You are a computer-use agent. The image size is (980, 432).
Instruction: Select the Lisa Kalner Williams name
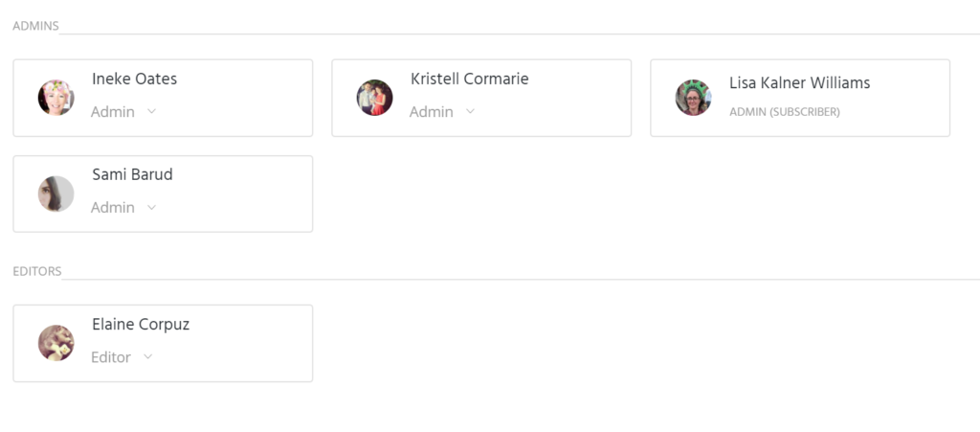(x=799, y=83)
